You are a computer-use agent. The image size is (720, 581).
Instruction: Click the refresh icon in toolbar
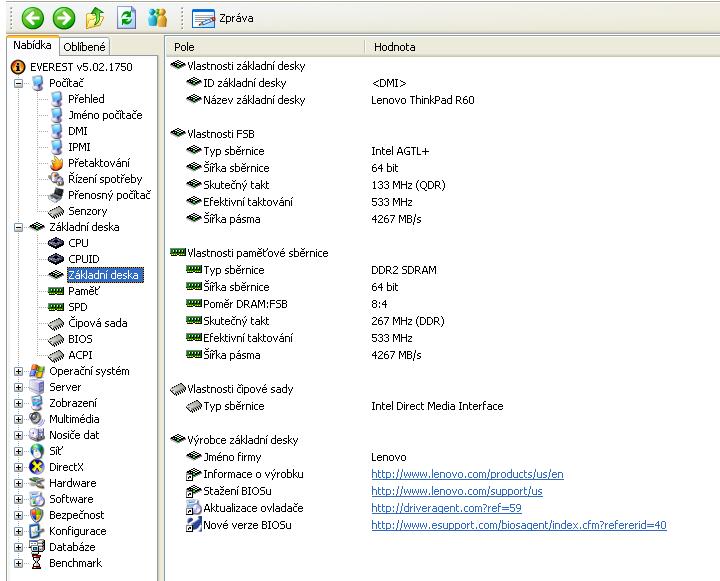(126, 17)
